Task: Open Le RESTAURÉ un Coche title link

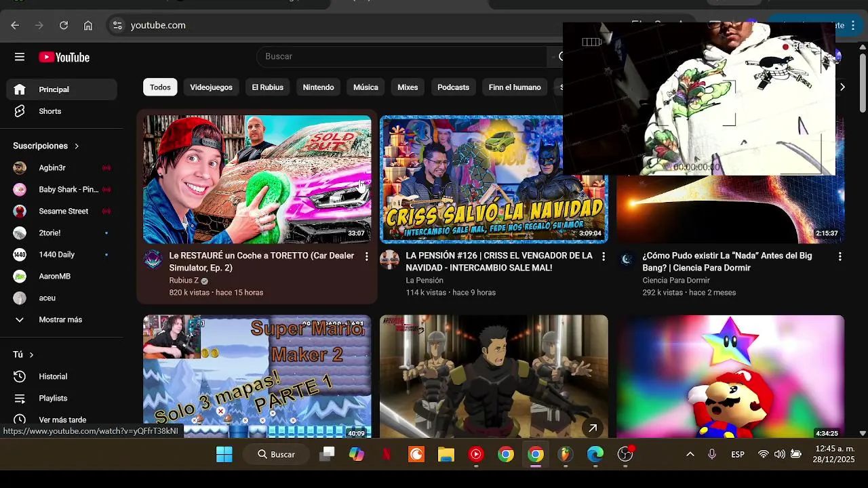Action: pos(262,262)
